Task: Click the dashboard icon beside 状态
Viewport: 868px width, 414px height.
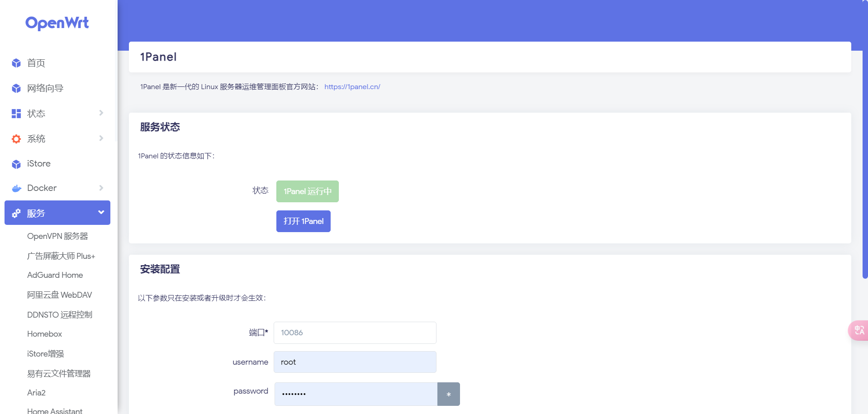Action: click(16, 114)
